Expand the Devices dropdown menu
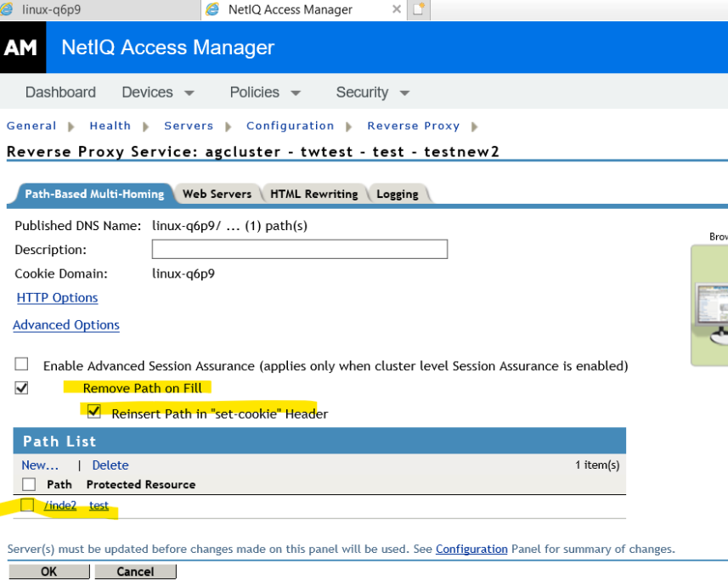Image resolution: width=728 pixels, height=586 pixels. (157, 92)
